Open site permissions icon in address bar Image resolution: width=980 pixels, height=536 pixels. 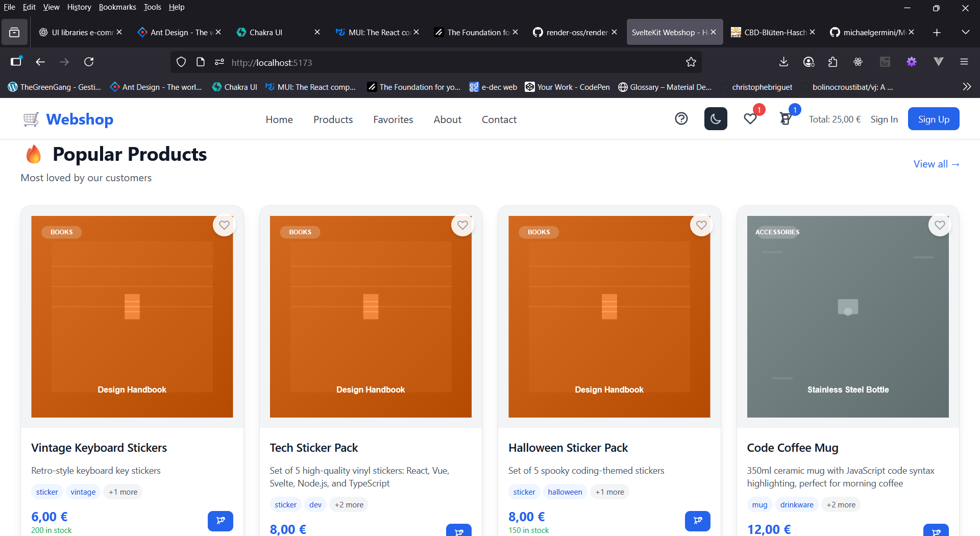pos(219,62)
